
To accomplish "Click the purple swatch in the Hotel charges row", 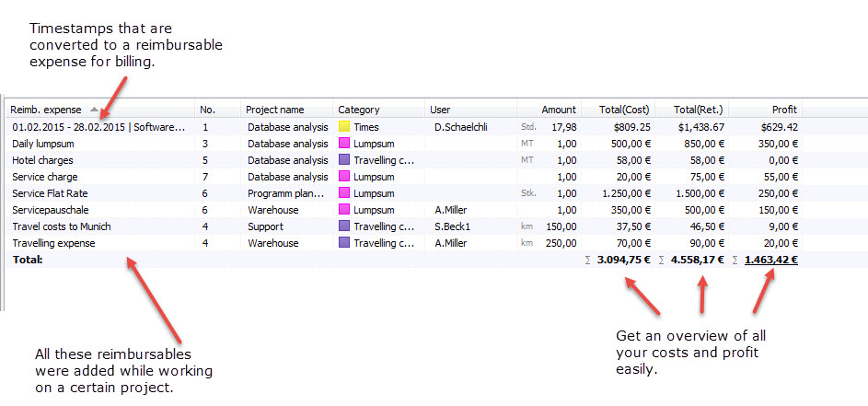I will tap(344, 160).
